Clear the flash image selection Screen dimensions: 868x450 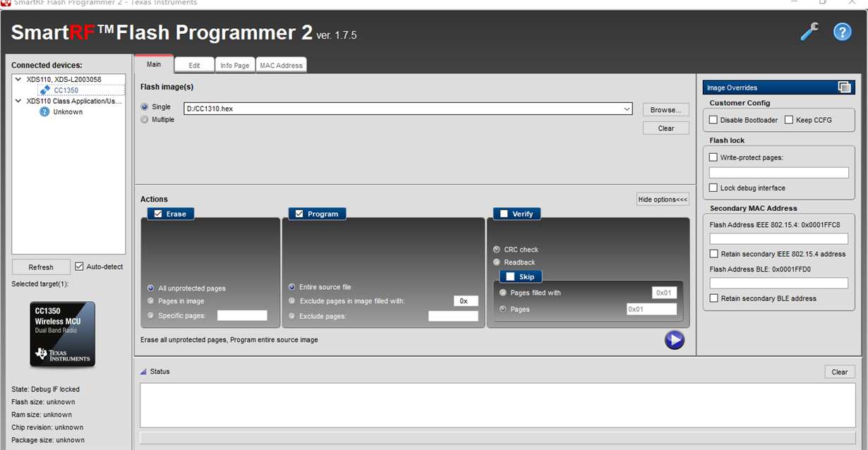click(665, 128)
